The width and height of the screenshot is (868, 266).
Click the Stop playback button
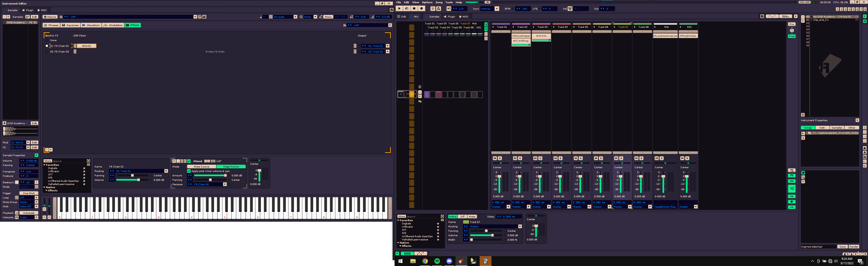tap(414, 9)
